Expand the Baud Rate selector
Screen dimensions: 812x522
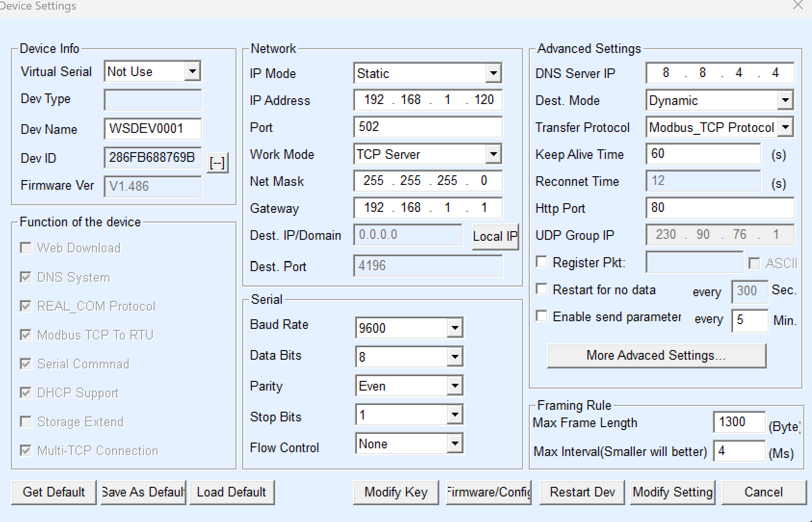[x=453, y=327]
